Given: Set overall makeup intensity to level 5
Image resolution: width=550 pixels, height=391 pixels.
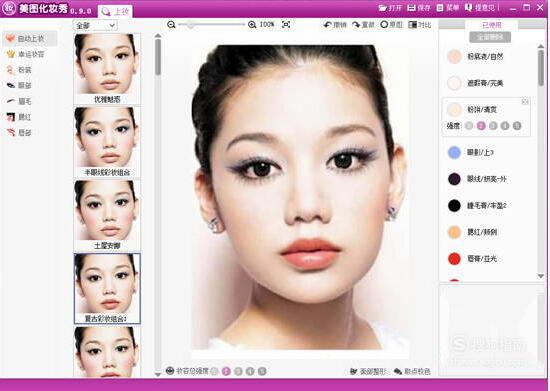Looking at the screenshot, I should [262, 371].
